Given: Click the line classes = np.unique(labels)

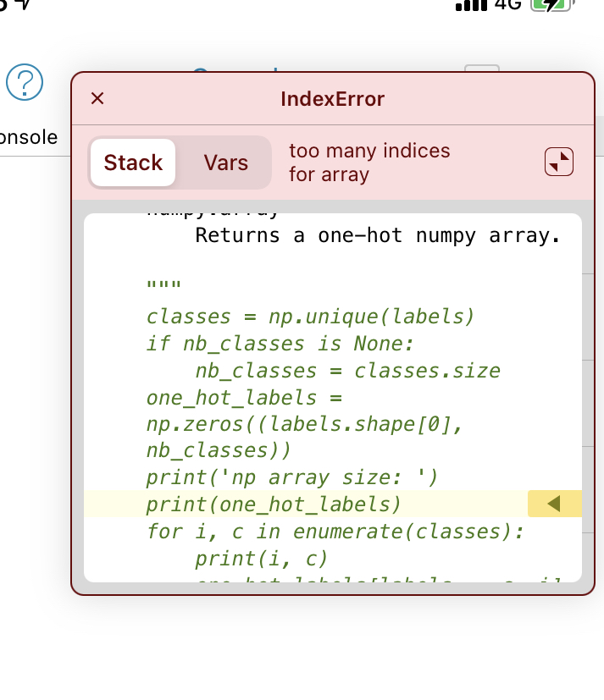Looking at the screenshot, I should [310, 317].
